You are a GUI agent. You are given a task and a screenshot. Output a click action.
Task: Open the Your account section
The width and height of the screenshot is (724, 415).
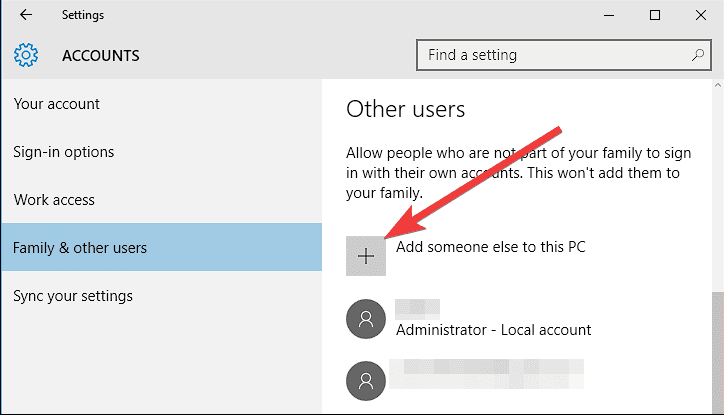click(x=57, y=104)
